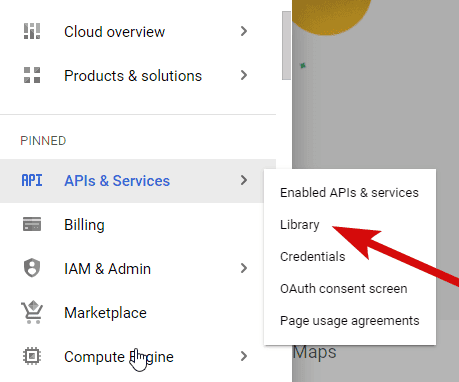Expand the Products & solutions chevron
The image size is (459, 382).
[244, 75]
